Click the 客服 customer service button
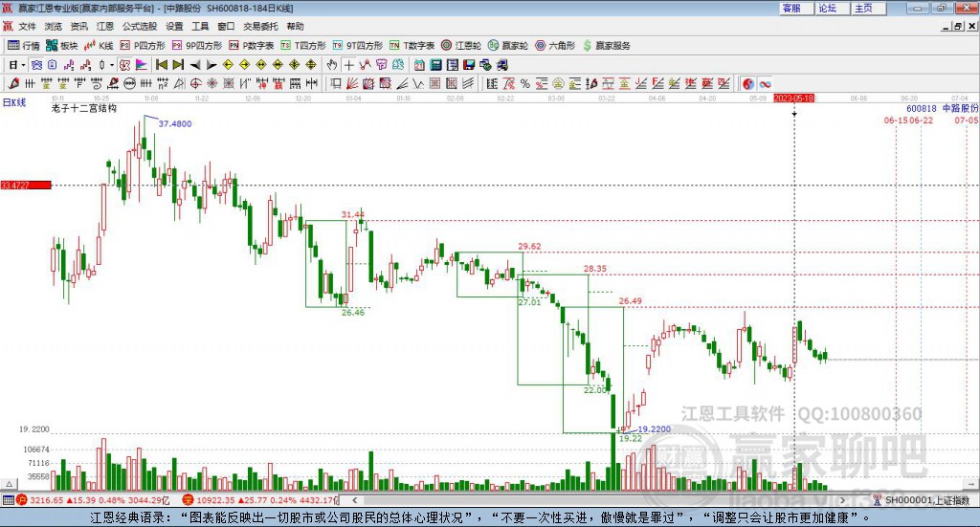The image size is (980, 527). click(796, 8)
